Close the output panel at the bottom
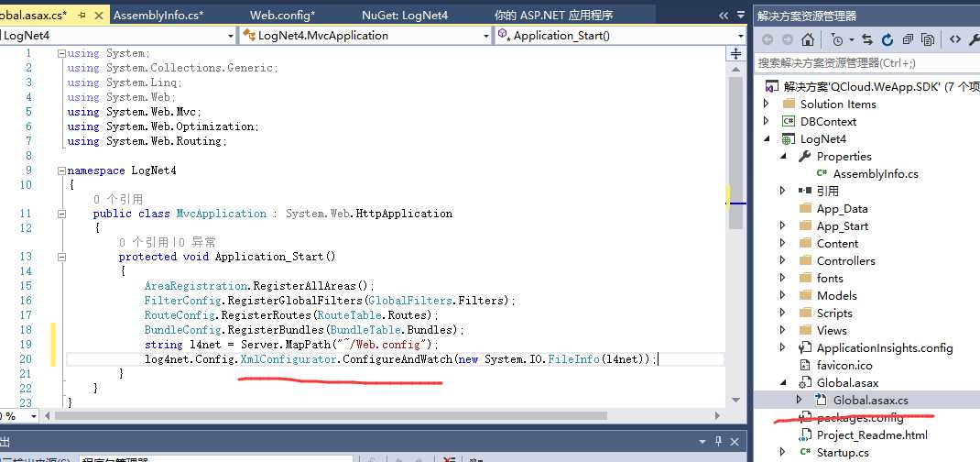This screenshot has height=462, width=980. (x=736, y=441)
